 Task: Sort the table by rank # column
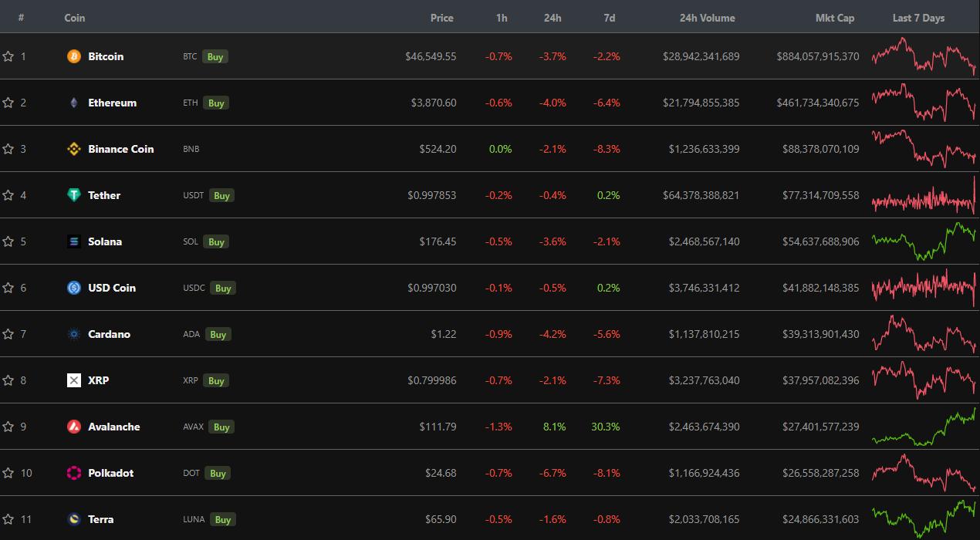[21, 18]
